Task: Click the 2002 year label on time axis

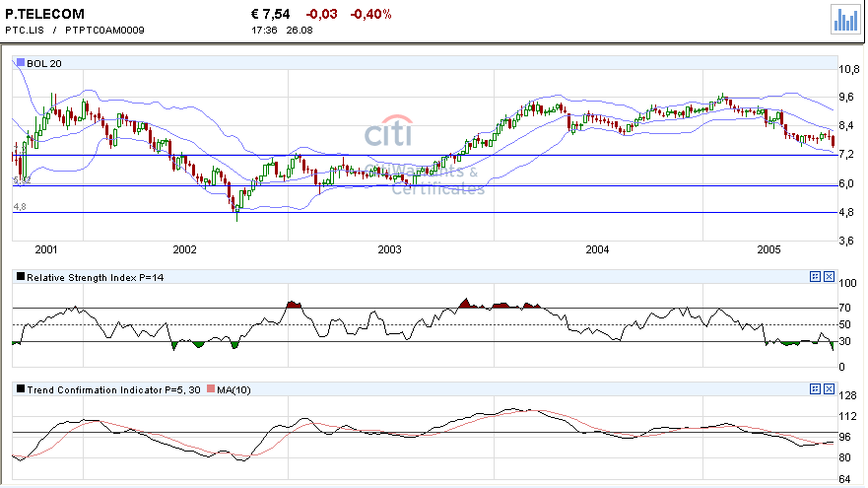Action: click(184, 249)
